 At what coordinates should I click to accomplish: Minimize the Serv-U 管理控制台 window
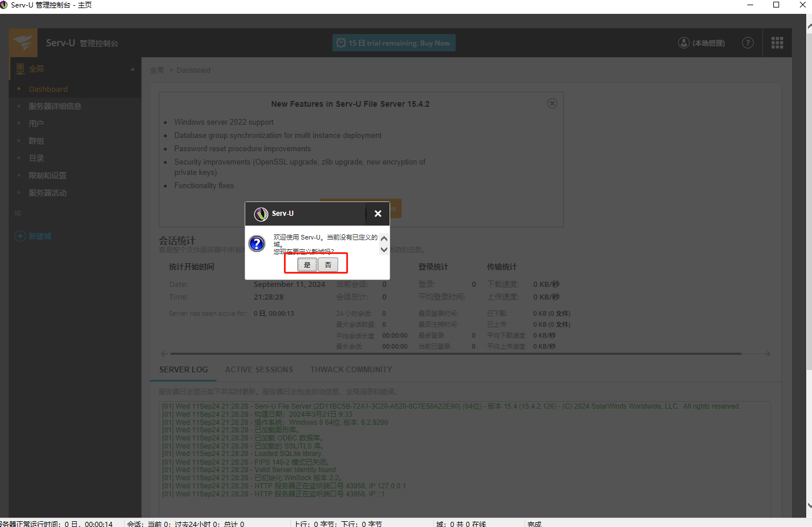click(x=750, y=5)
